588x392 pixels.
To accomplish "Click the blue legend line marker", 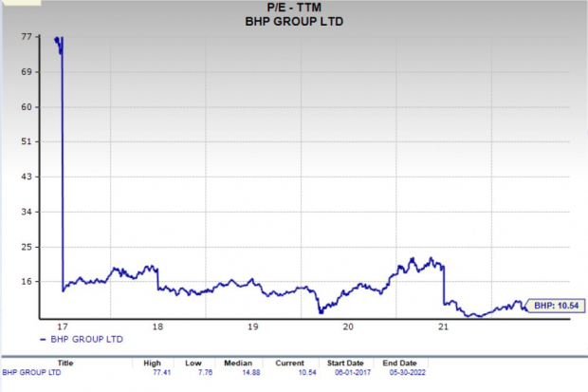I will (45, 339).
